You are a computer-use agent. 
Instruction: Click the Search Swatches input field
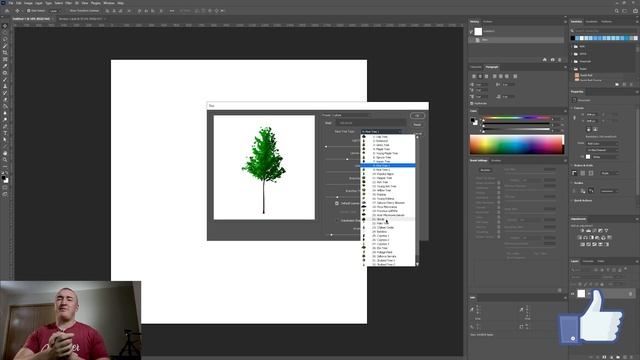pos(605,31)
